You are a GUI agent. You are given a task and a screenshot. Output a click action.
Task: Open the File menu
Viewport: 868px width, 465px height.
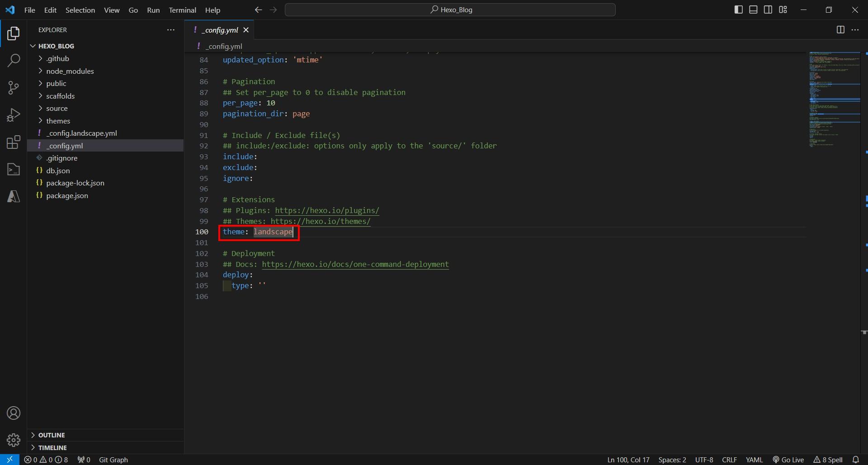(x=30, y=10)
